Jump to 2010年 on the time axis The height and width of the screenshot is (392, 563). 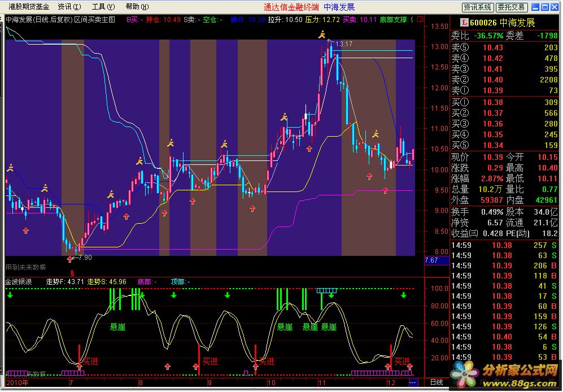coord(18,382)
